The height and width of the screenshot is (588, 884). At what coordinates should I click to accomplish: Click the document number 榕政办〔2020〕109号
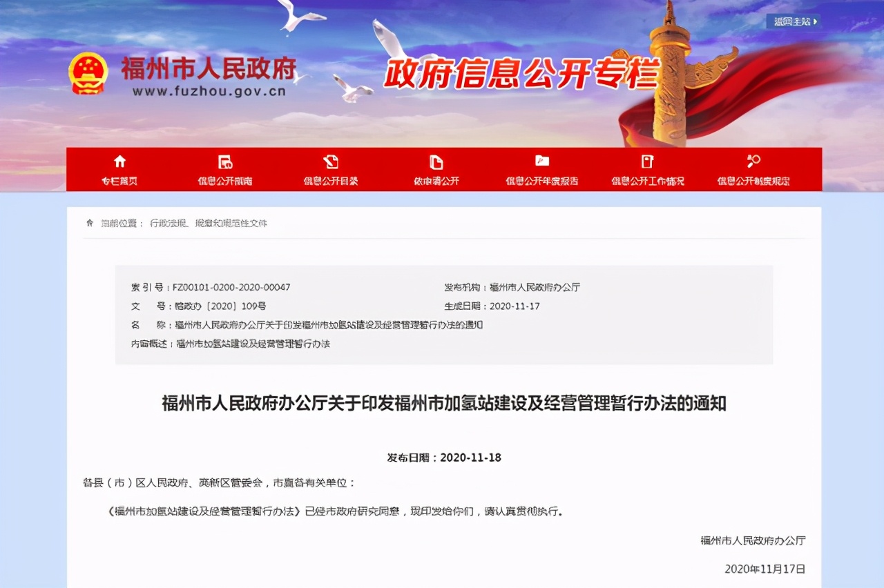click(220, 306)
